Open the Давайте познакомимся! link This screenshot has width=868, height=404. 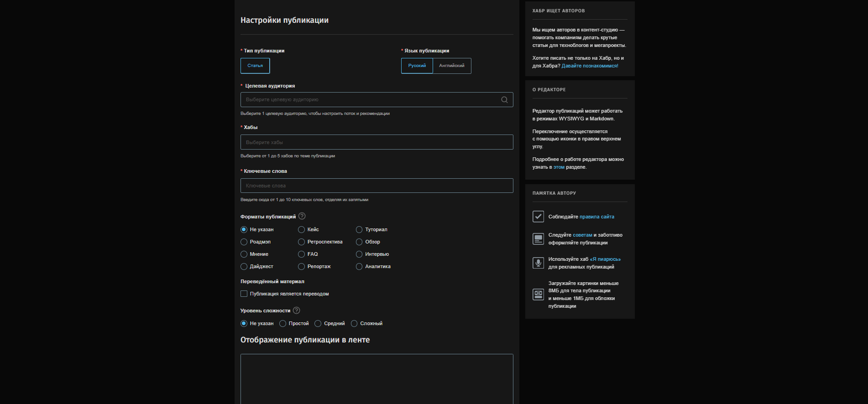(590, 66)
